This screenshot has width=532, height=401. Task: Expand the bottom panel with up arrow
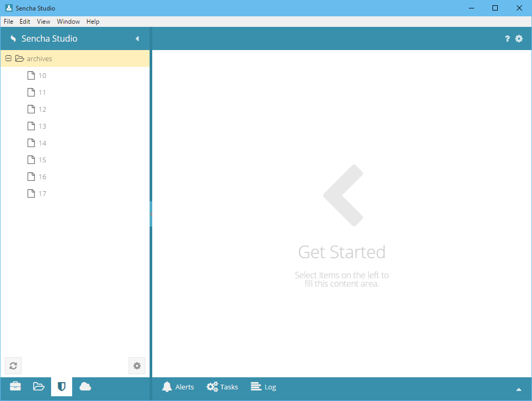point(519,389)
